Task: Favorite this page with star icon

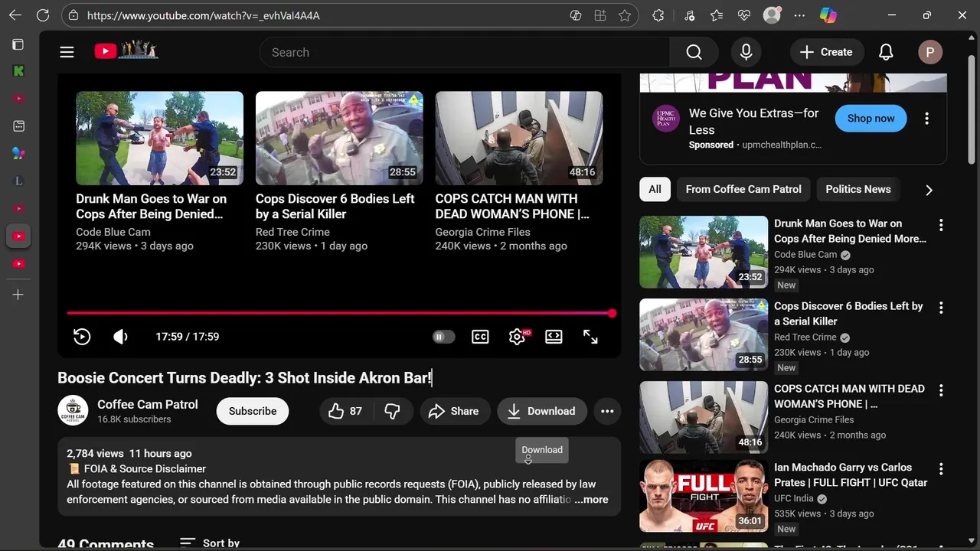Action: tap(625, 15)
